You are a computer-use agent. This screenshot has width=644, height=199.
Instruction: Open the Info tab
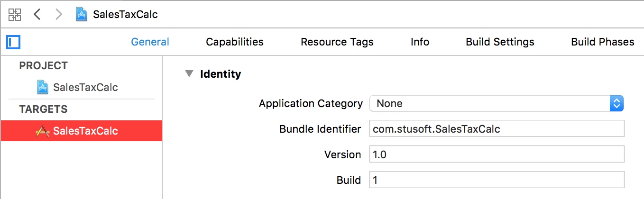pos(420,42)
